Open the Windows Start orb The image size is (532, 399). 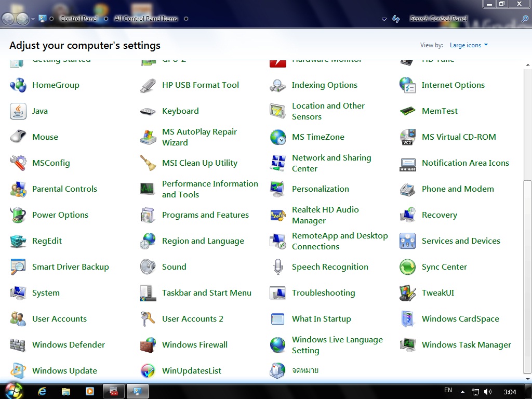click(x=14, y=391)
